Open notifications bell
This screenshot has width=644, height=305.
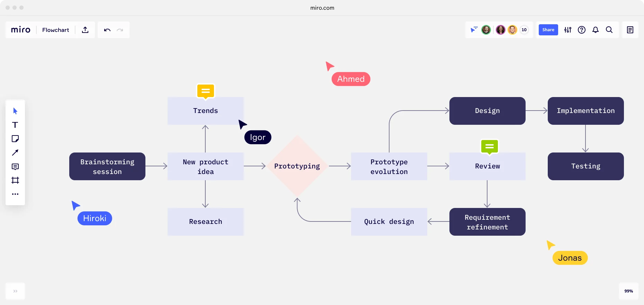coord(596,30)
